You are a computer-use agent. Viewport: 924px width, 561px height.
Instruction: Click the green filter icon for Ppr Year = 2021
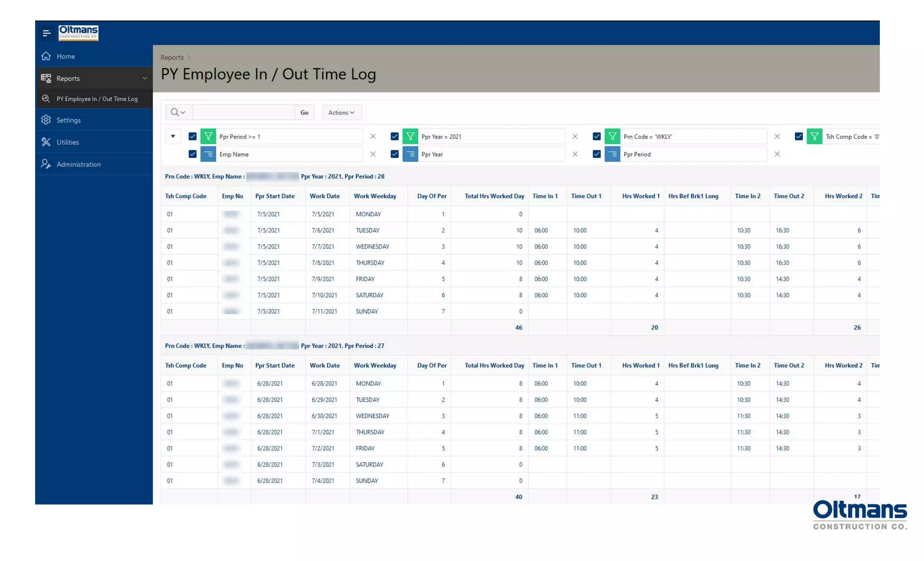tap(410, 136)
